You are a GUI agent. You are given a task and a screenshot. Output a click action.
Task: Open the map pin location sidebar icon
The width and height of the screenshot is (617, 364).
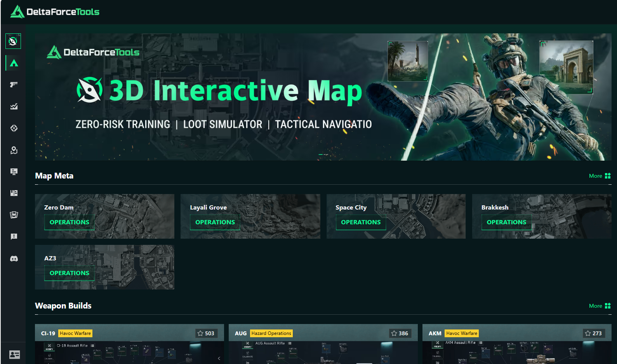14,150
